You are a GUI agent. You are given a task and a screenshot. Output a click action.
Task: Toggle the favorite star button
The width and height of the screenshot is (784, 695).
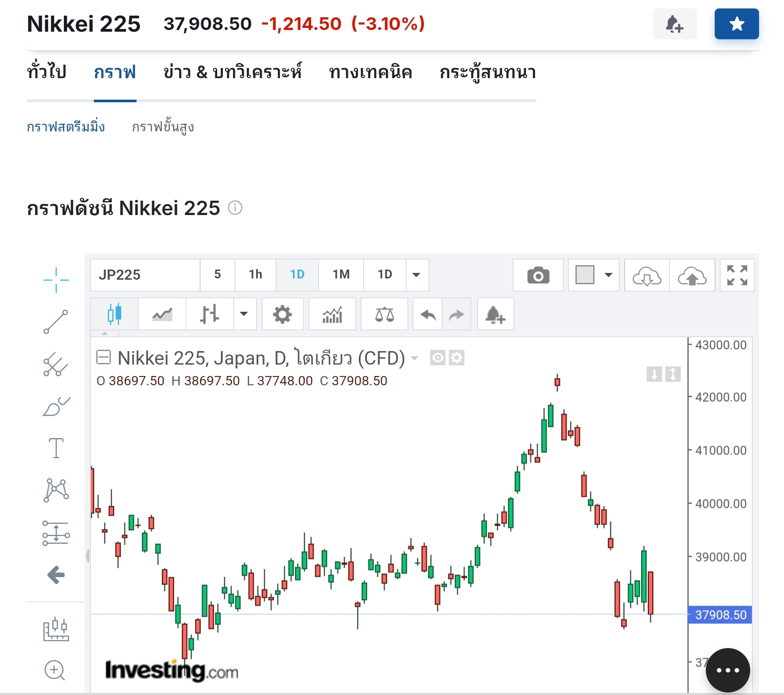[x=736, y=24]
